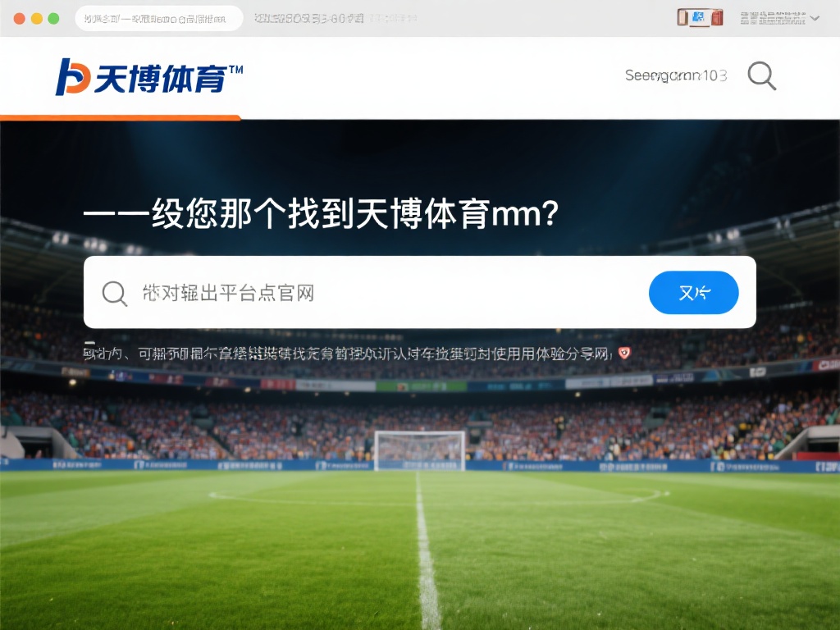Click the red shield icon after disclaimer
The width and height of the screenshot is (840, 630).
(x=624, y=353)
